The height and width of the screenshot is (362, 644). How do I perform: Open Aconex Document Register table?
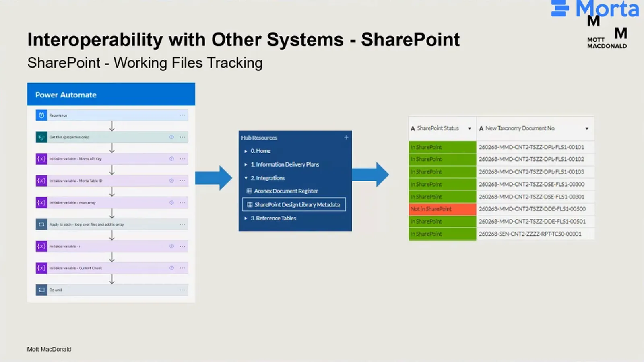tap(286, 191)
